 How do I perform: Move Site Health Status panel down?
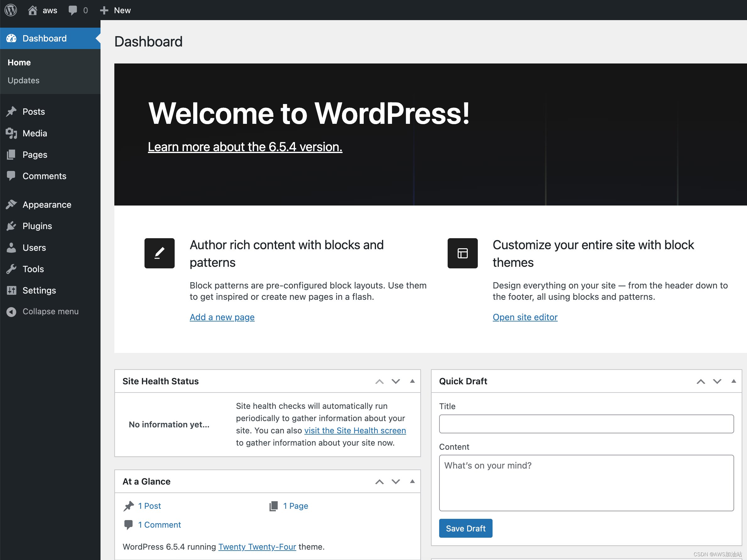coord(396,381)
